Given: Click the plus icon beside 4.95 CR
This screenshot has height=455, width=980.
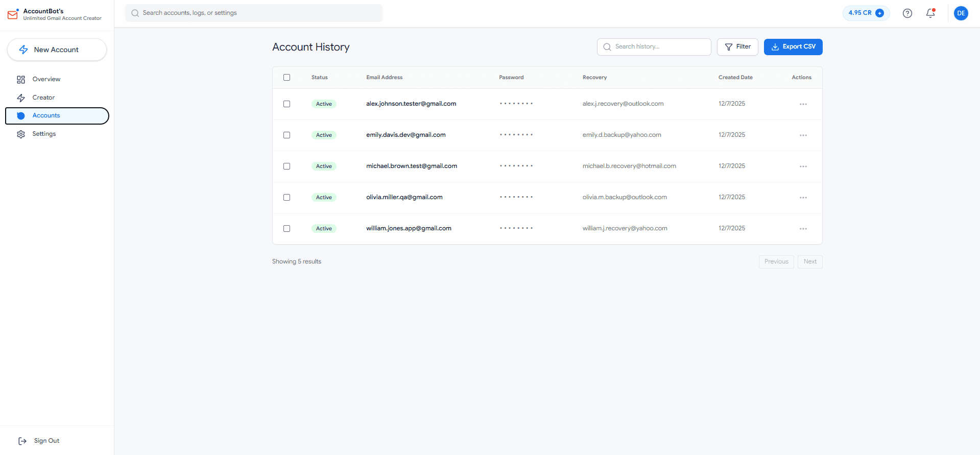Looking at the screenshot, I should 879,13.
